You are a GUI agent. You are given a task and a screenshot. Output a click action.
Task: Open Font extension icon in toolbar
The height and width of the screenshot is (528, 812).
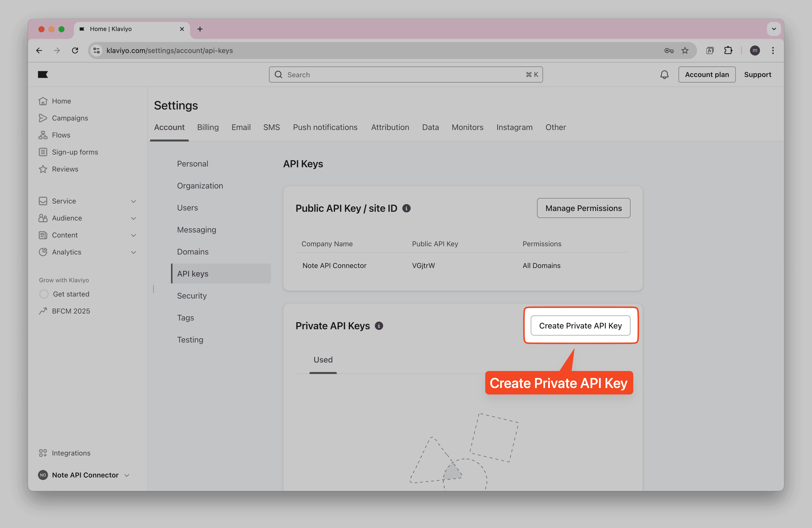[710, 50]
